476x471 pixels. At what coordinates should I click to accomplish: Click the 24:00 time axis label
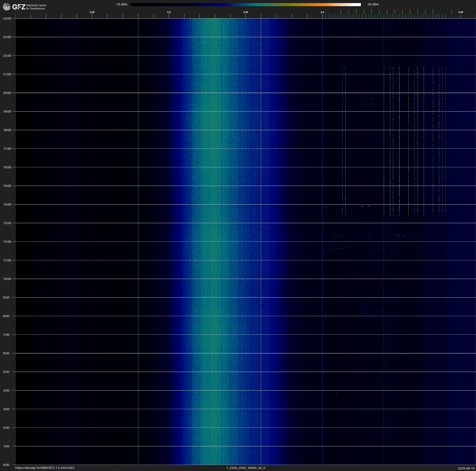pos(7,18)
